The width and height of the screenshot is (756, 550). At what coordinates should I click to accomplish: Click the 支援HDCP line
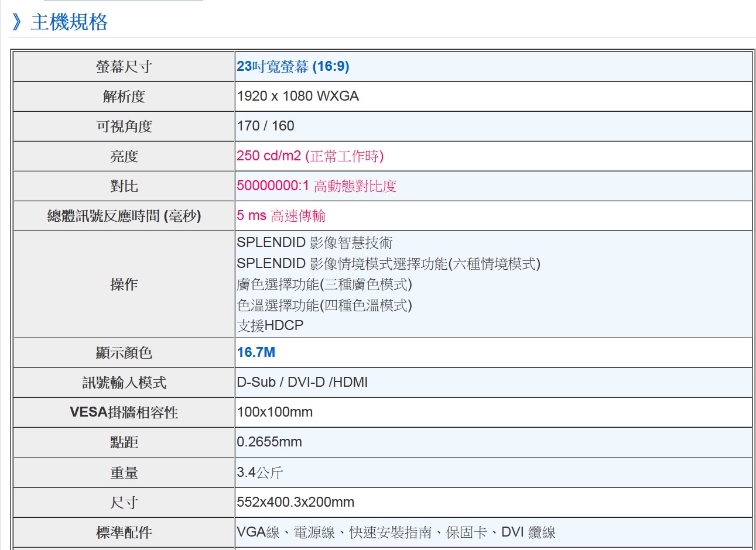(x=270, y=325)
